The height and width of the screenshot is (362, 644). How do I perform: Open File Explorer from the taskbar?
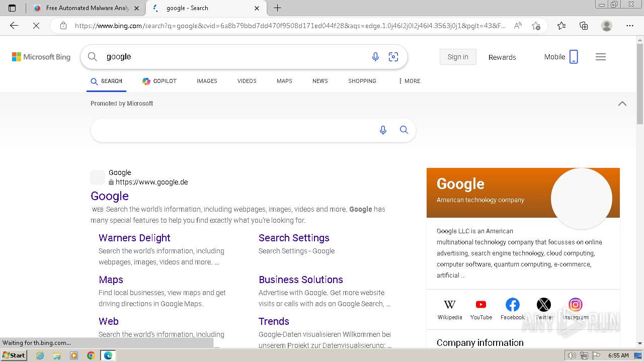click(x=57, y=355)
